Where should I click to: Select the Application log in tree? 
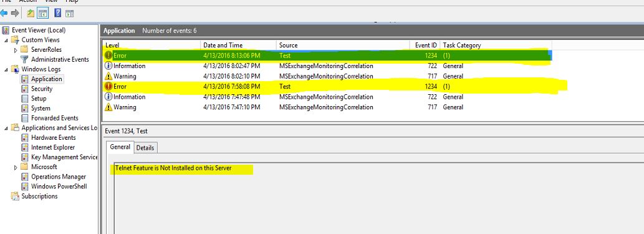[x=46, y=79]
